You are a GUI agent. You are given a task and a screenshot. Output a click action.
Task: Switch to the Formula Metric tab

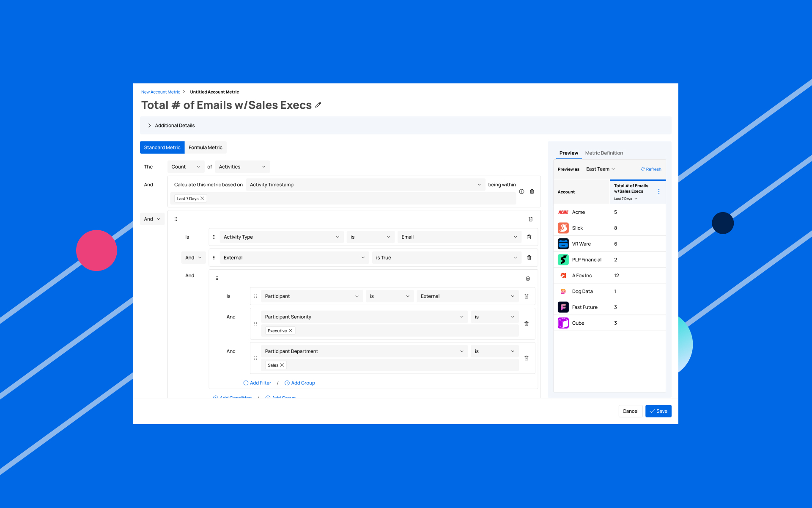[205, 148]
